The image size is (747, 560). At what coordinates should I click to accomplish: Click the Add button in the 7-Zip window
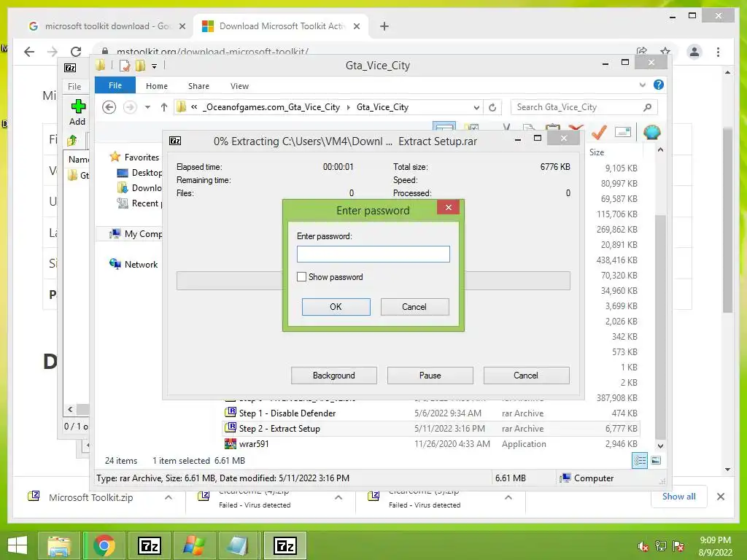click(x=77, y=113)
